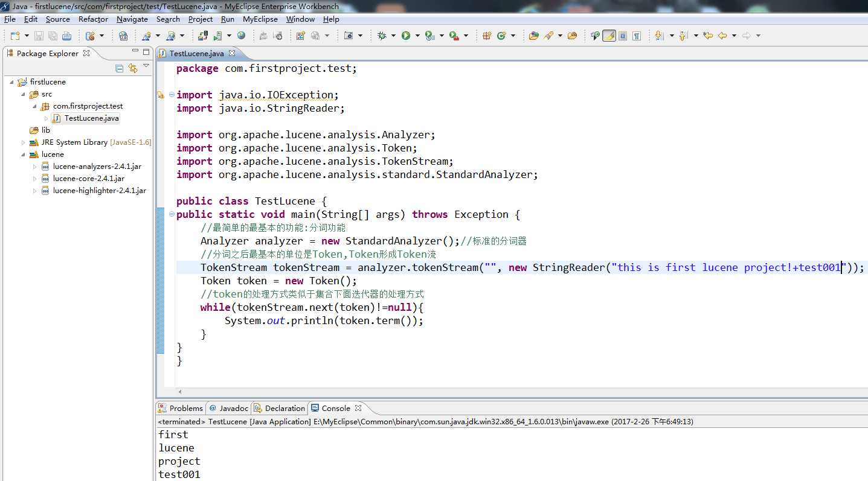Click the globe web browser icon
The width and height of the screenshot is (868, 481).
point(241,36)
